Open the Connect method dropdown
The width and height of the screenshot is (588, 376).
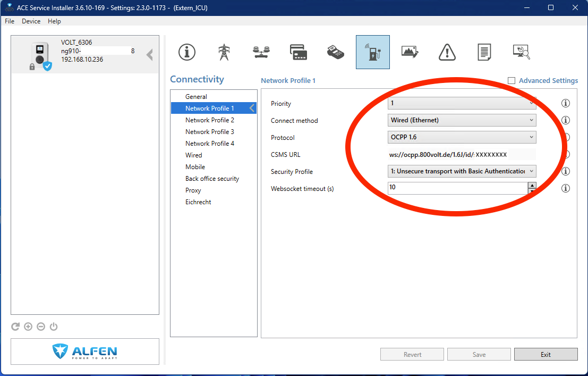pos(462,120)
